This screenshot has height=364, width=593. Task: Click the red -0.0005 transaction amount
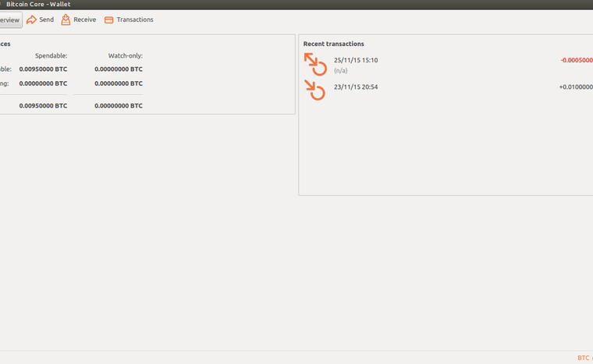pyautogui.click(x=576, y=60)
